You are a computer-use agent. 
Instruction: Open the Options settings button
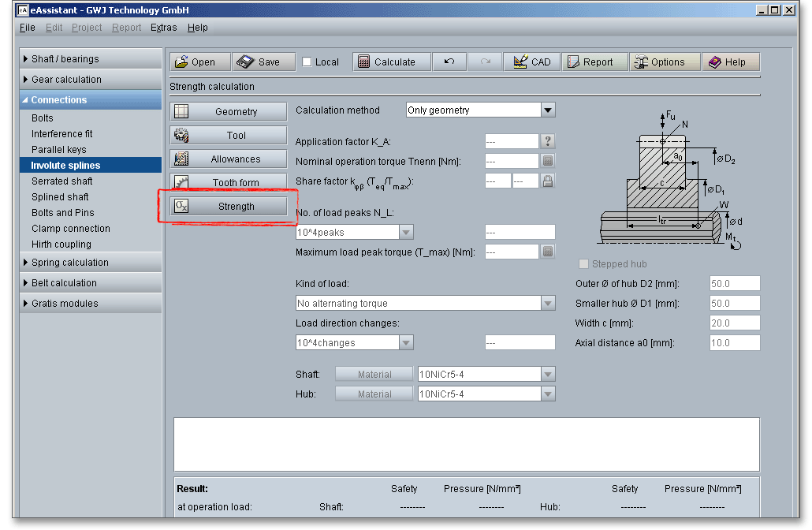click(665, 62)
